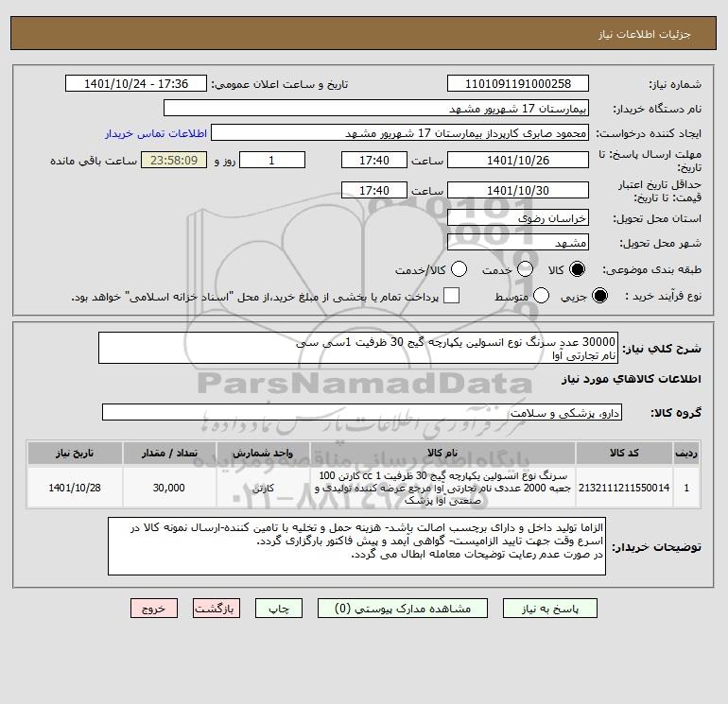Click the واحد شمارش column header

[263, 453]
